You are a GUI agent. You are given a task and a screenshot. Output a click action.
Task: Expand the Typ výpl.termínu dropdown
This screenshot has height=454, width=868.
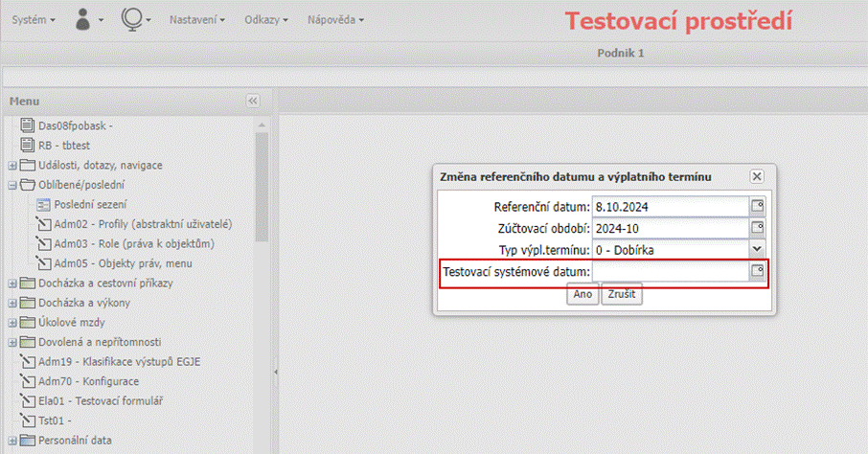[757, 250]
